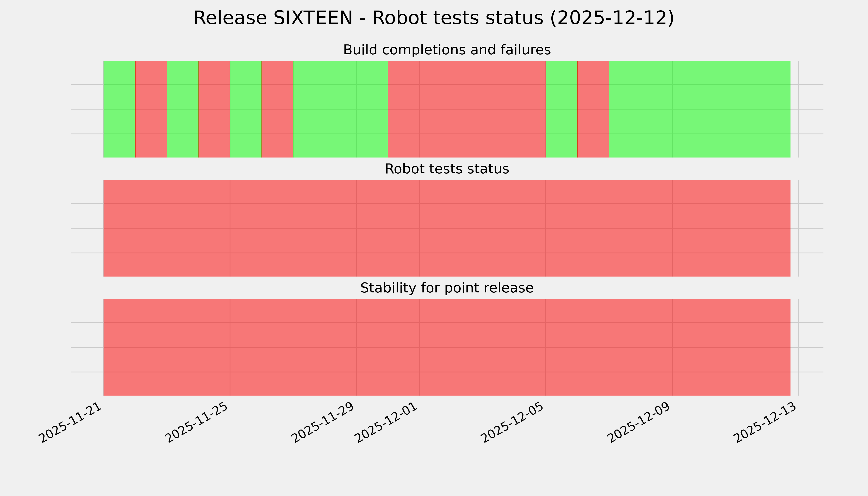Click the 'Stability for point release' subplot title
The width and height of the screenshot is (868, 496).
(447, 288)
